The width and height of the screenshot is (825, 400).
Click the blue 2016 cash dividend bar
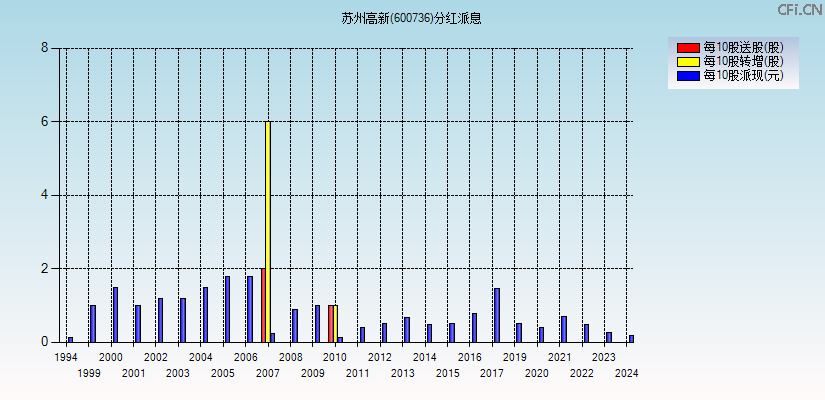coord(475,328)
